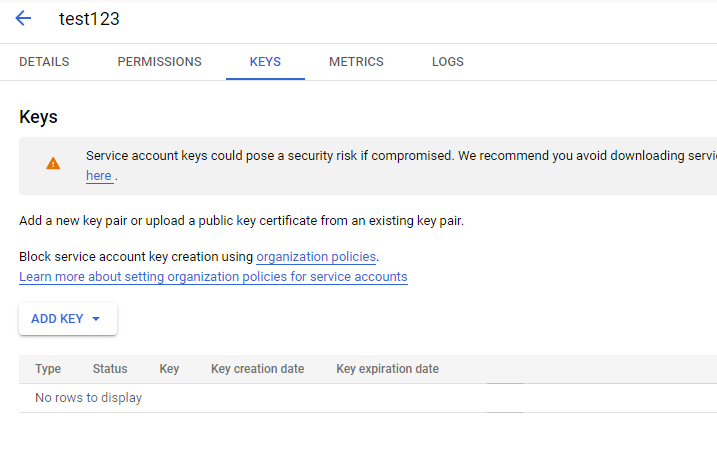Click the Keys section heading

[38, 117]
